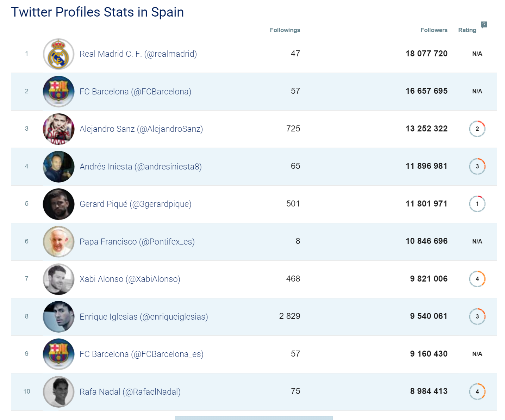Click FC Barcelona avatar in row 2

coord(58,92)
